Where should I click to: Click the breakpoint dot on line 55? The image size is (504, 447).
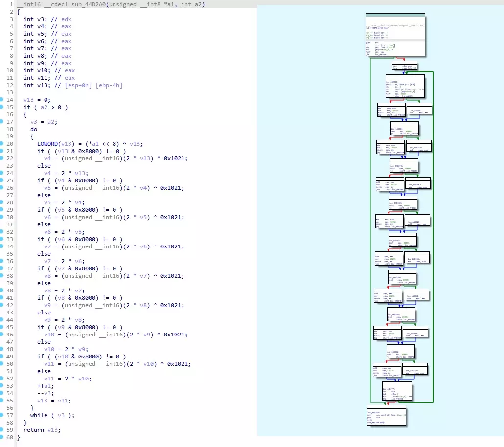2,401
